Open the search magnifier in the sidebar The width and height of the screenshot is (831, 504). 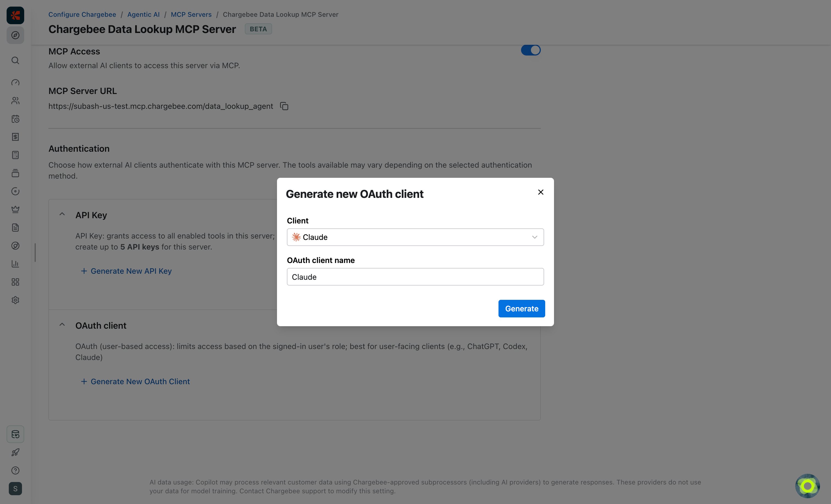tap(15, 60)
